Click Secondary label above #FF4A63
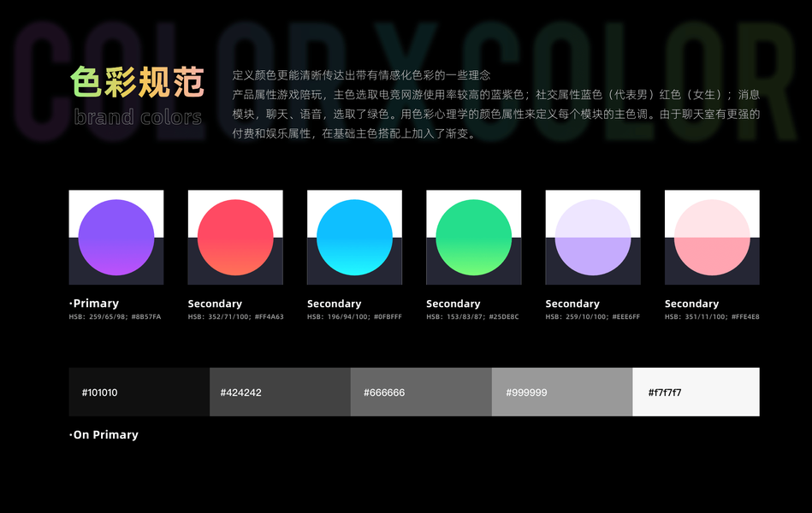This screenshot has height=513, width=812. [x=215, y=304]
